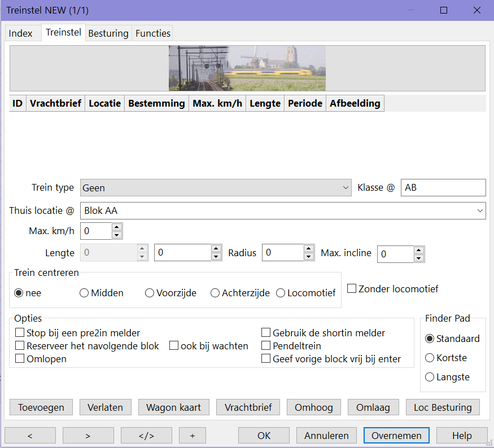Click the train banner image

pos(247,68)
